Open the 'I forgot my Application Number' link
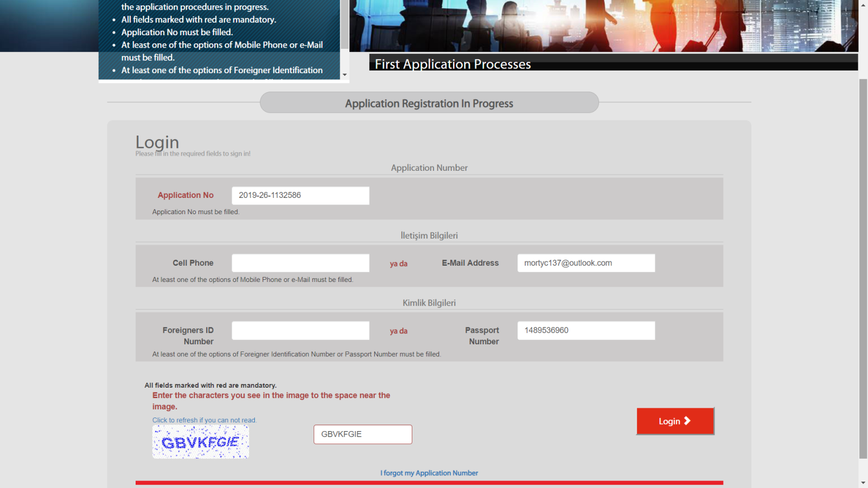 tap(429, 473)
